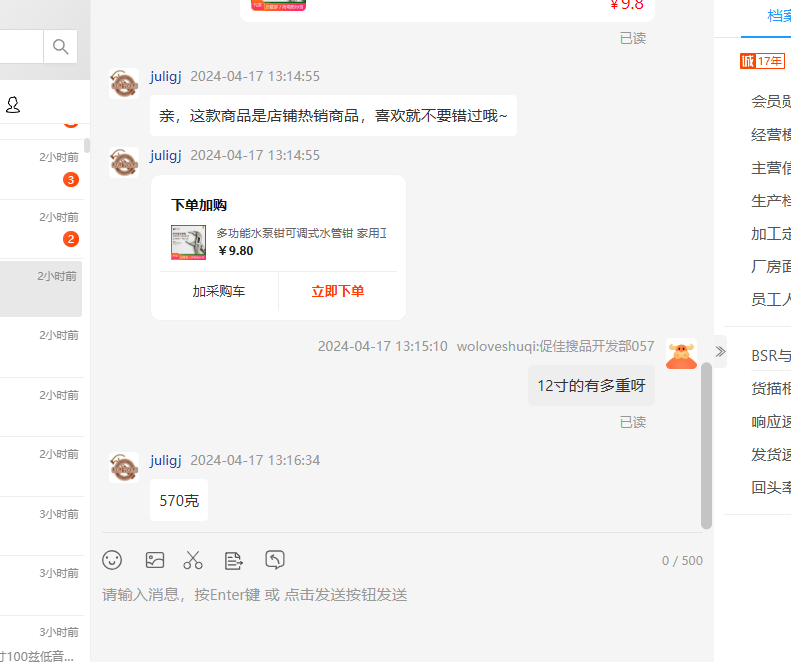The width and height of the screenshot is (791, 662).
Task: Click juligj username on 570克 message
Action: coord(165,460)
